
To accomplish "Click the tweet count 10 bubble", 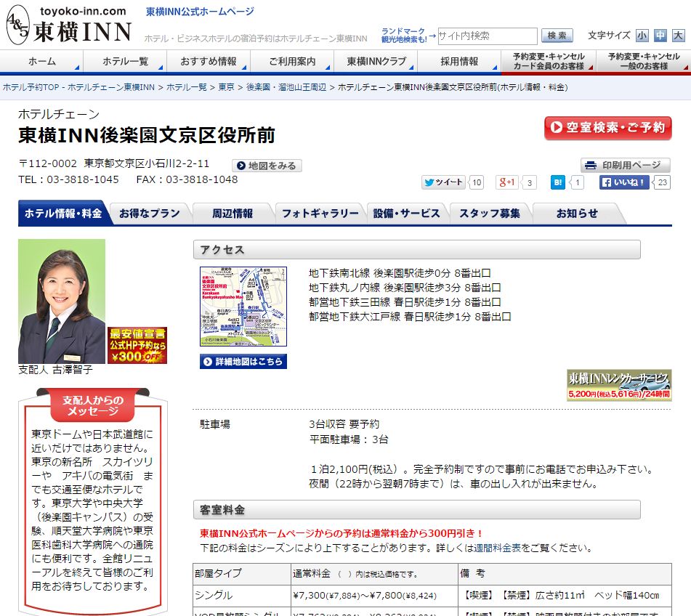I will 477,182.
